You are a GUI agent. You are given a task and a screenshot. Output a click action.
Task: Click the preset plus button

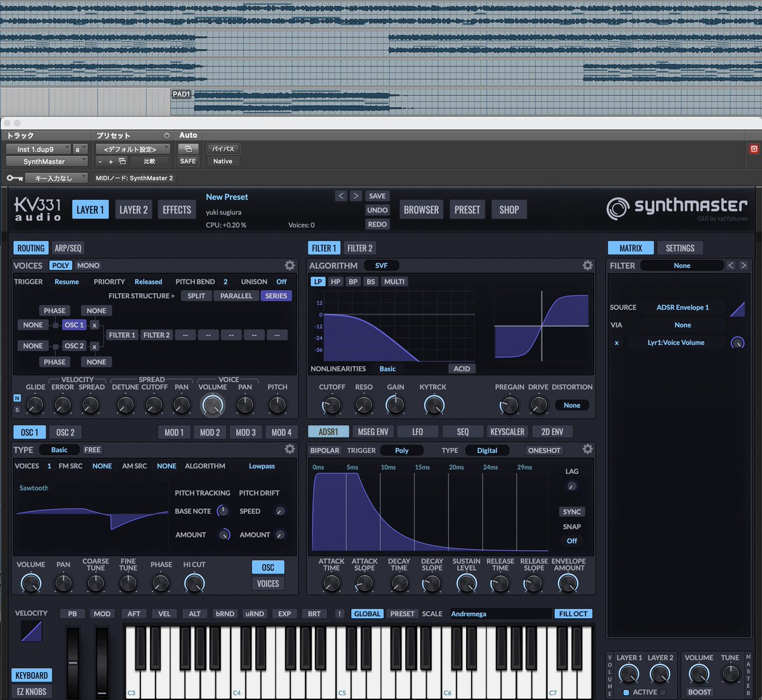click(110, 161)
